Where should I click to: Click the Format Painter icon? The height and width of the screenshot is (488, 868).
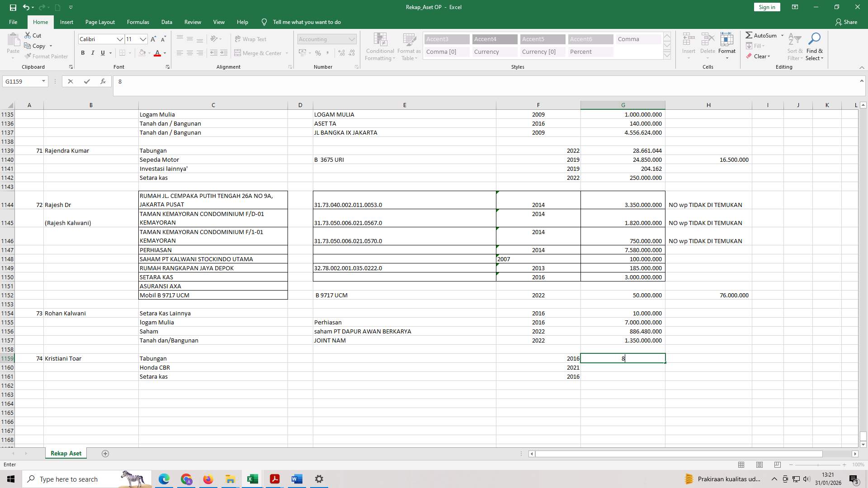pos(28,56)
